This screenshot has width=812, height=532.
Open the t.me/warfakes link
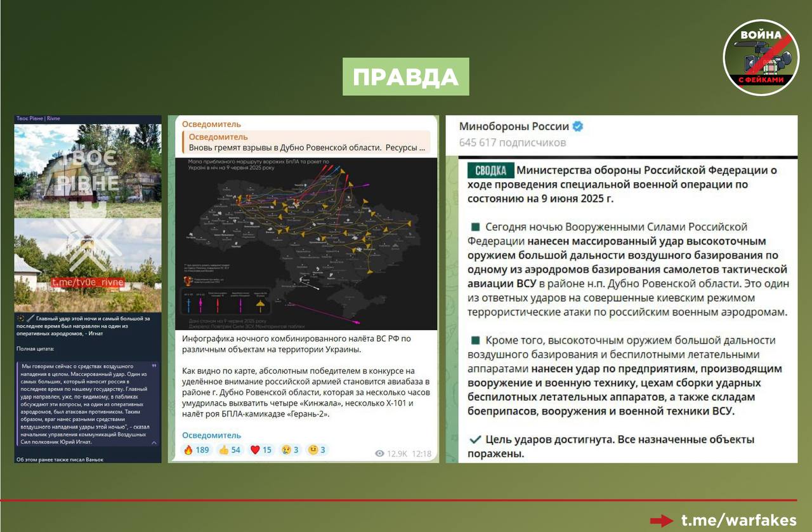tap(738, 521)
